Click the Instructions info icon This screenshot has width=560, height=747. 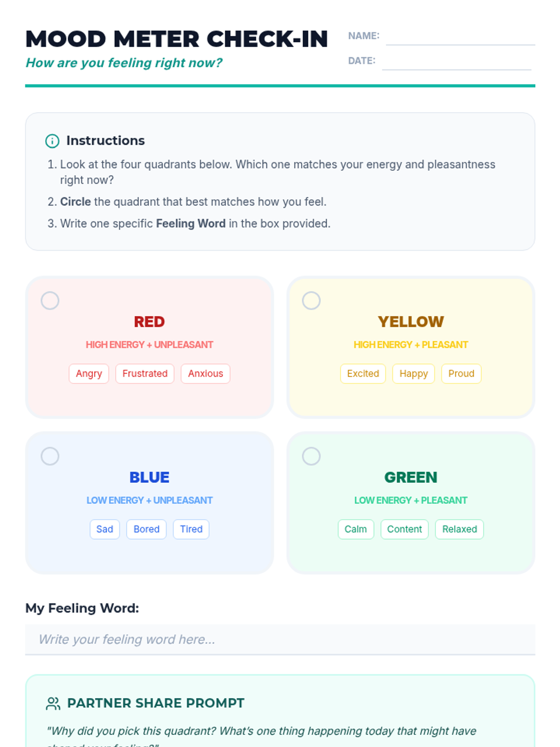pyautogui.click(x=52, y=141)
